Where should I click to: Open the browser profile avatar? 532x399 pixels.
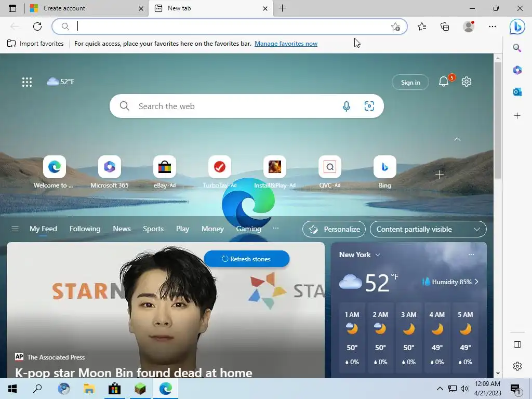(469, 26)
